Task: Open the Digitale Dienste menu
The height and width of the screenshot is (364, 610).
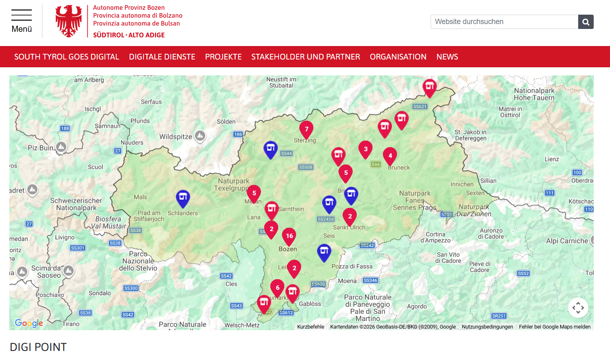Action: click(x=162, y=57)
